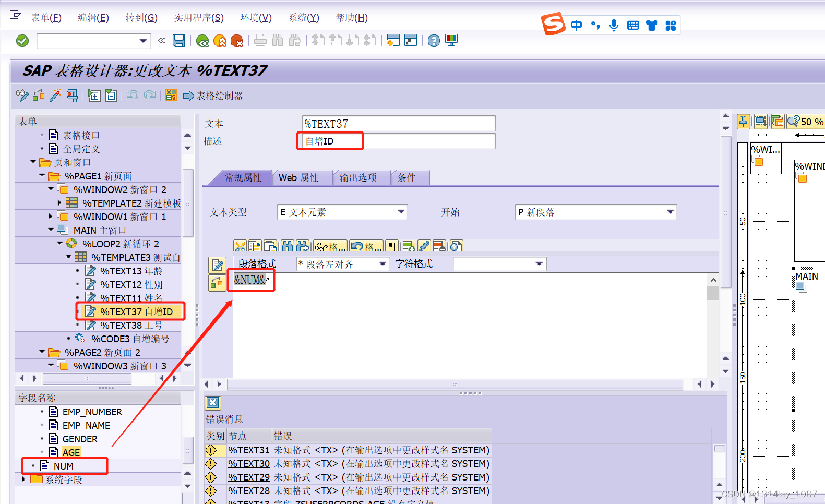Image resolution: width=825 pixels, height=504 pixels.
Task: Click the customize local layout monitor icon
Action: [451, 41]
